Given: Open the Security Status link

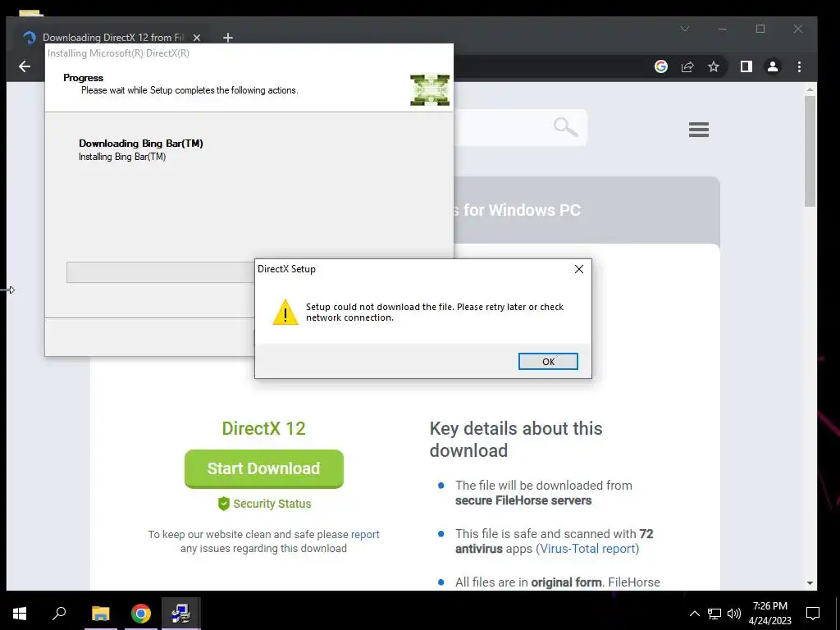Looking at the screenshot, I should (x=272, y=504).
